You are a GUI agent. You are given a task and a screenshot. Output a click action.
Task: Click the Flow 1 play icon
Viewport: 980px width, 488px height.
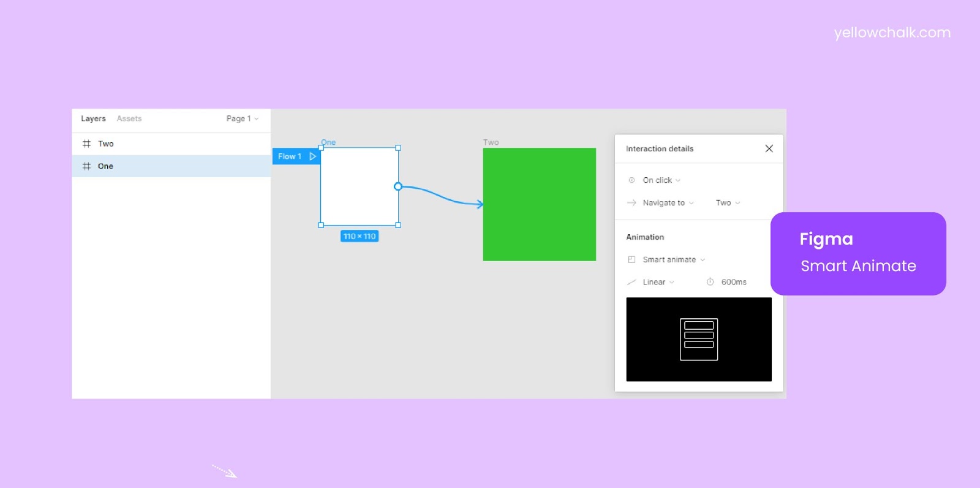[312, 156]
